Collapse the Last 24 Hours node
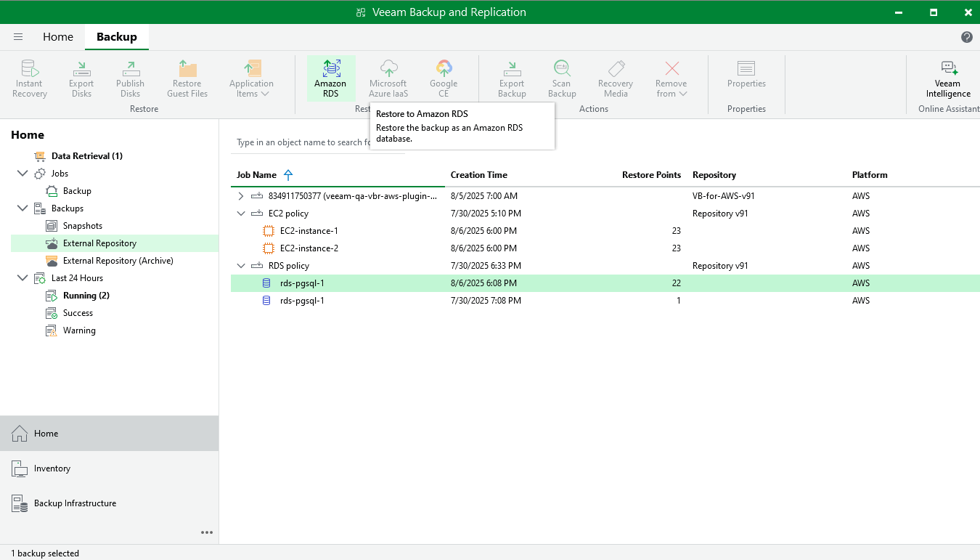This screenshot has height=560, width=980. (x=23, y=278)
